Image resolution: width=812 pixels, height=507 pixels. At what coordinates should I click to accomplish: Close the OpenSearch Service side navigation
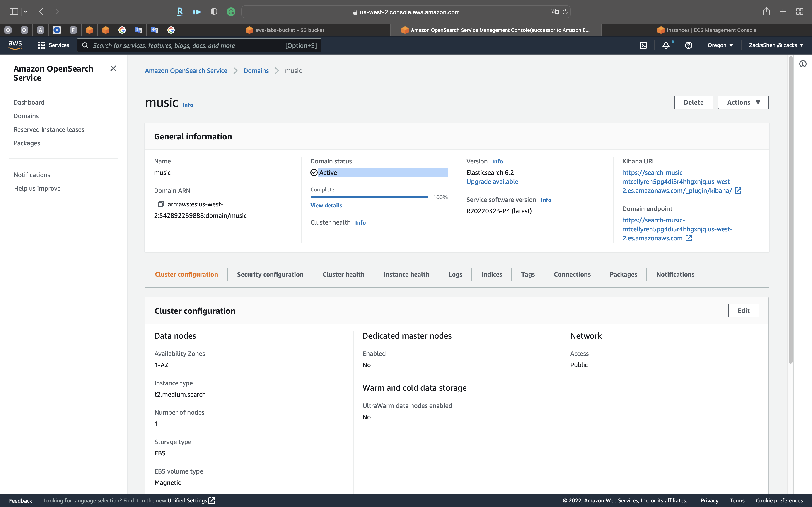114,69
